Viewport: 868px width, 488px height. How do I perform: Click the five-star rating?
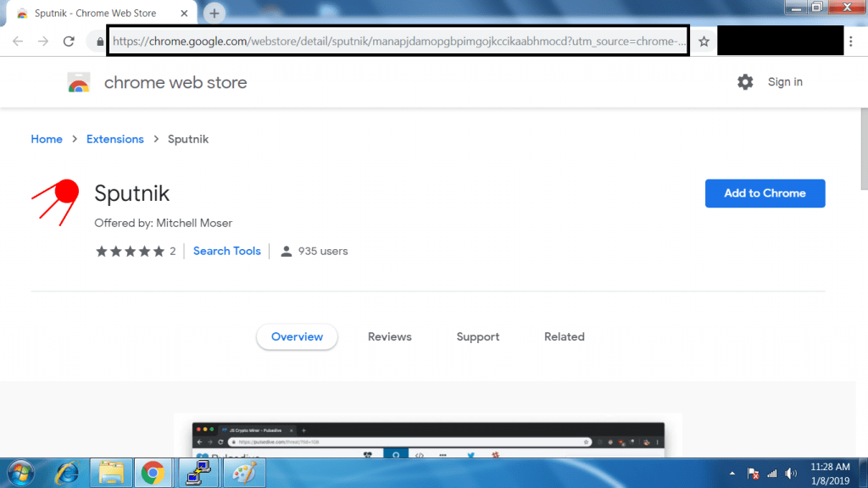point(130,252)
